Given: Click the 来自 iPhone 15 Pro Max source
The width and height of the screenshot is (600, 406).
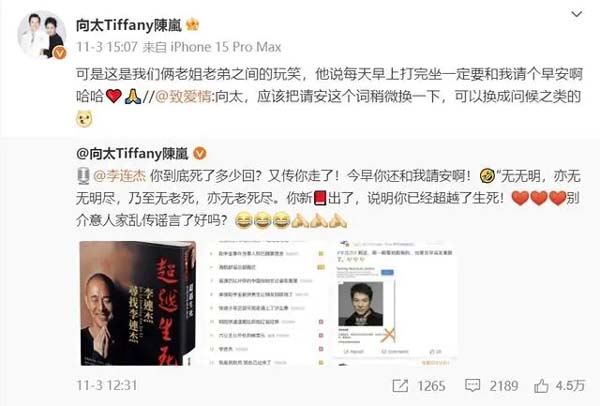Looking at the screenshot, I should click(x=212, y=47).
